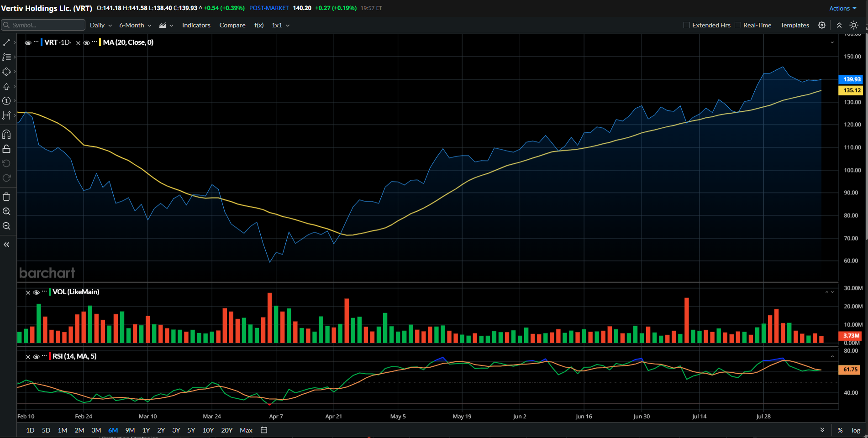Select the geometric shapes tool
868x438 pixels.
click(x=6, y=72)
